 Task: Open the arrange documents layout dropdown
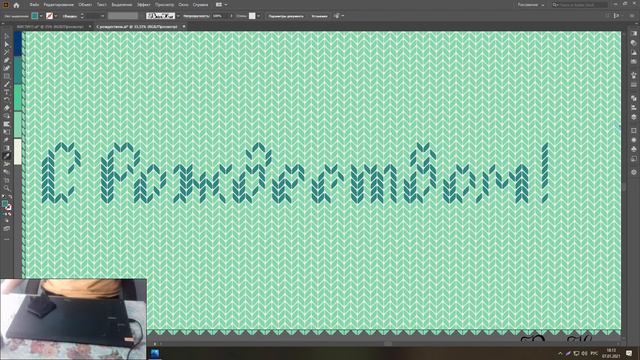[222, 5]
